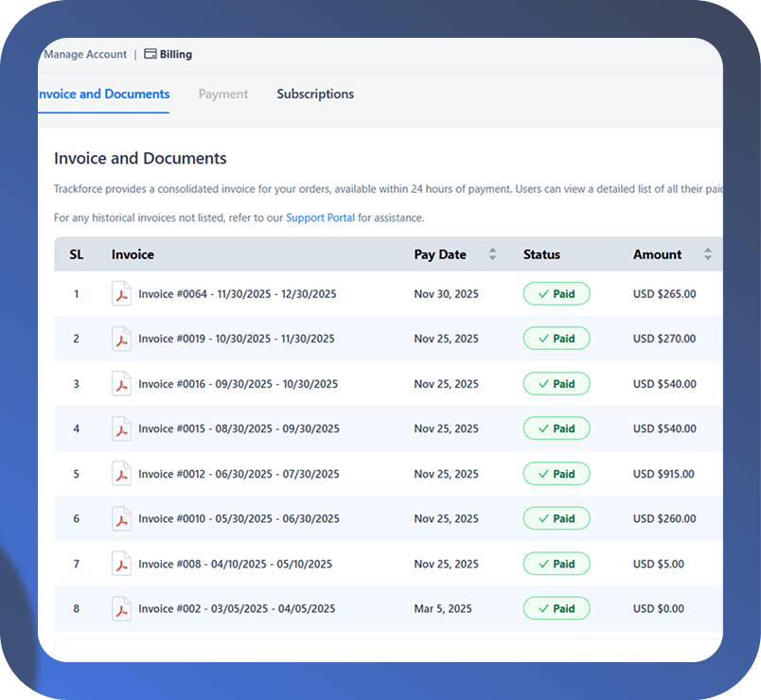The image size is (761, 700).
Task: Open PDF icon for Invoice #0019
Action: tap(121, 339)
